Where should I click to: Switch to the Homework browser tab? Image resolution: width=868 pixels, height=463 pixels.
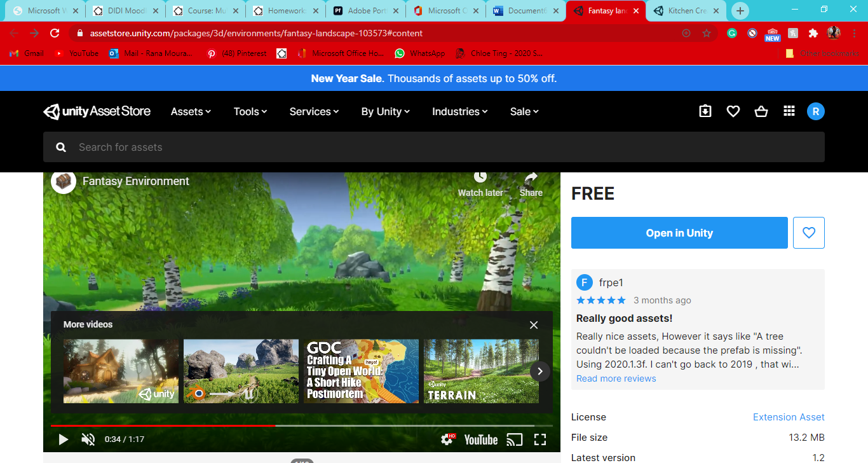tap(285, 11)
